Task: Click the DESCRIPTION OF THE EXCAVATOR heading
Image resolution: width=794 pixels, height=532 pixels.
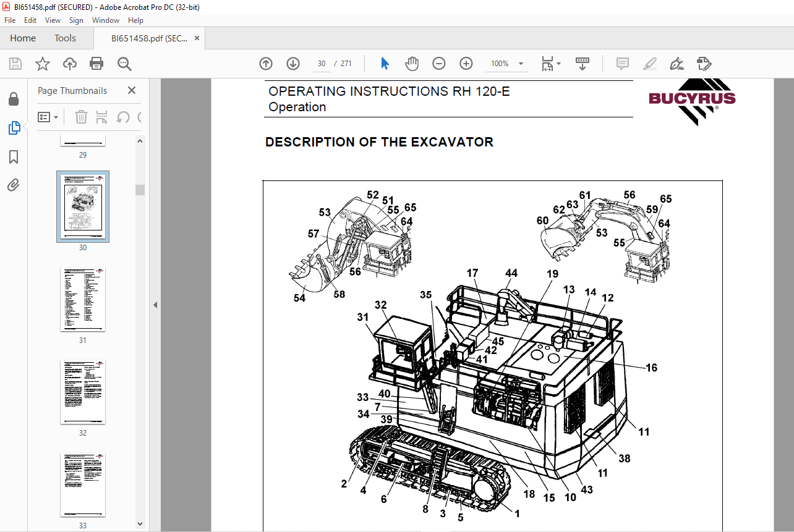Action: coord(379,142)
